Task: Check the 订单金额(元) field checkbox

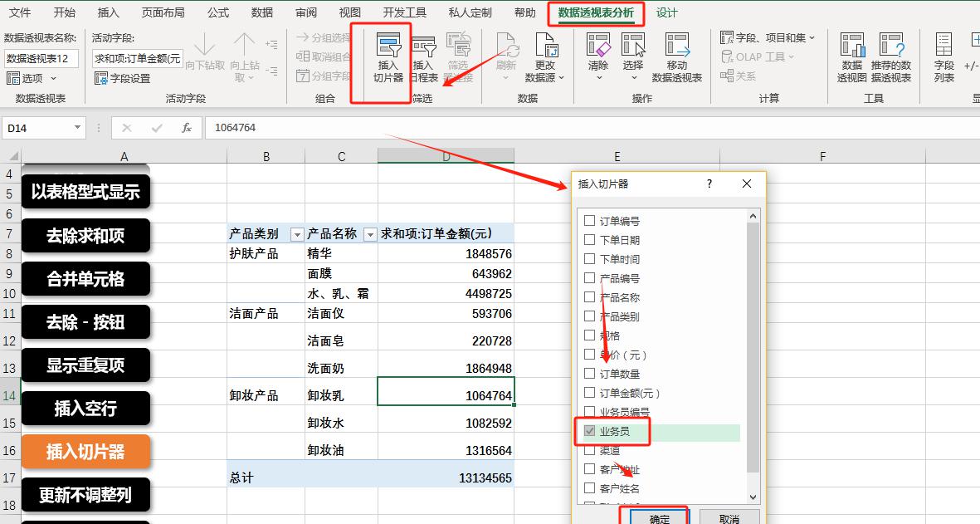Action: pos(589,393)
